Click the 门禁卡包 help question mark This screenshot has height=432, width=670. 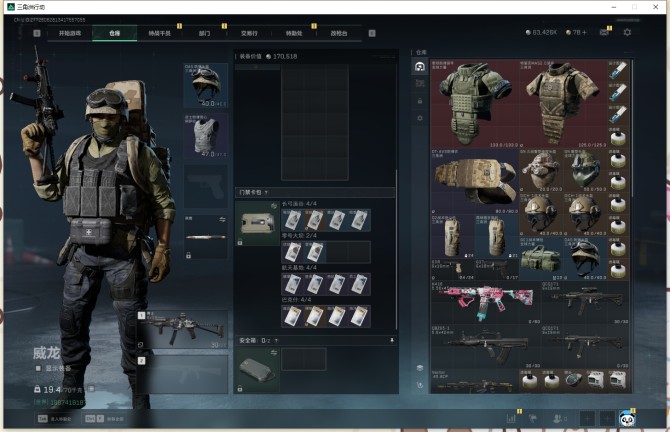click(x=266, y=193)
